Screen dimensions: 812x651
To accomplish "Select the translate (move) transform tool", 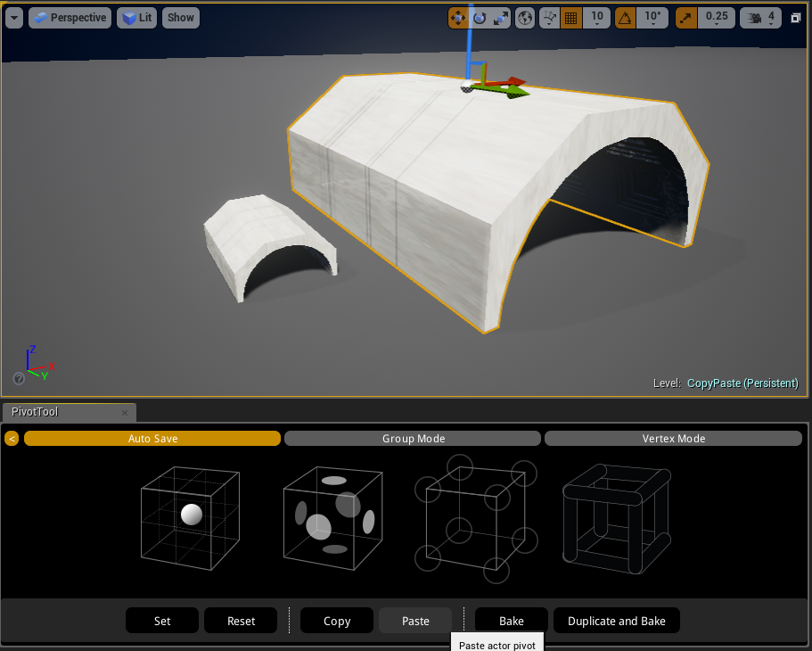I will point(458,18).
